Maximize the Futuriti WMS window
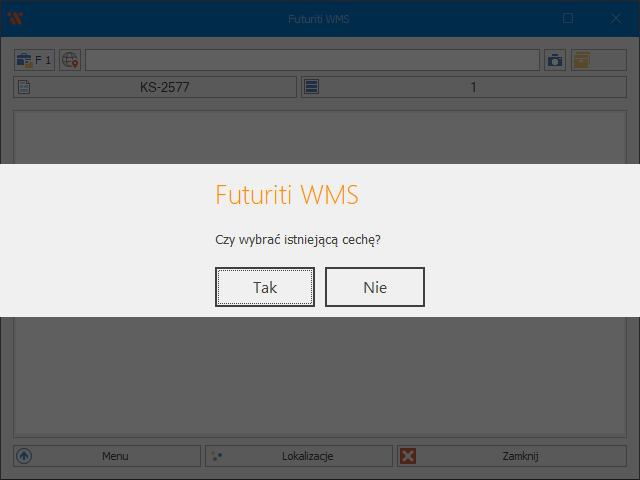 coord(568,18)
